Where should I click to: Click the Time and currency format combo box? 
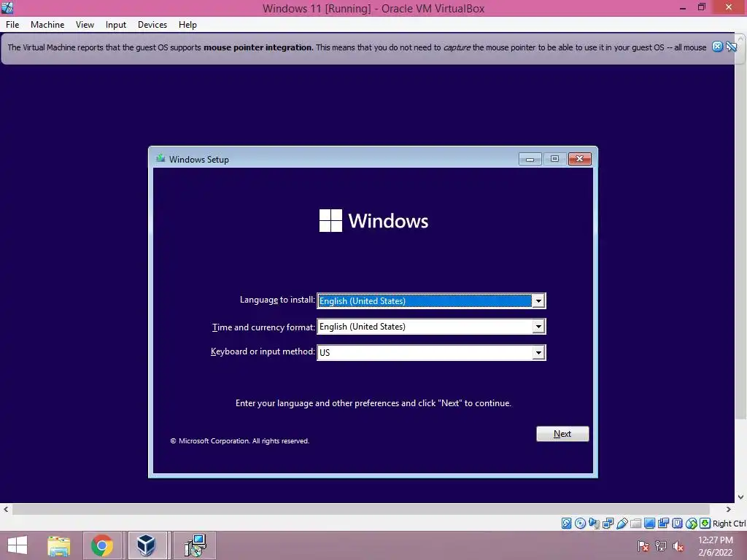tap(431, 327)
